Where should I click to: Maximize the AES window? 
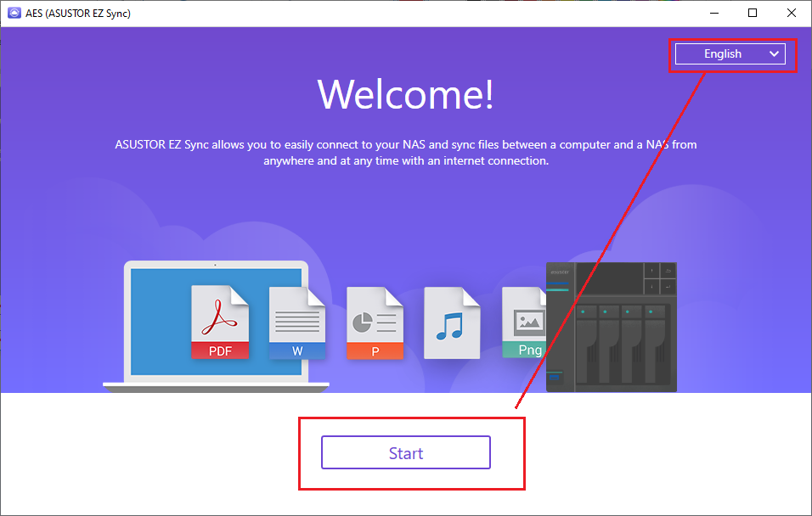[x=753, y=13]
